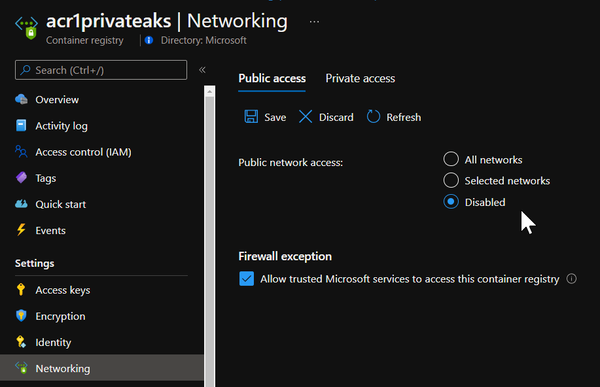Image resolution: width=600 pixels, height=387 pixels.
Task: Collapse the sidebar with double chevron
Action: [202, 70]
